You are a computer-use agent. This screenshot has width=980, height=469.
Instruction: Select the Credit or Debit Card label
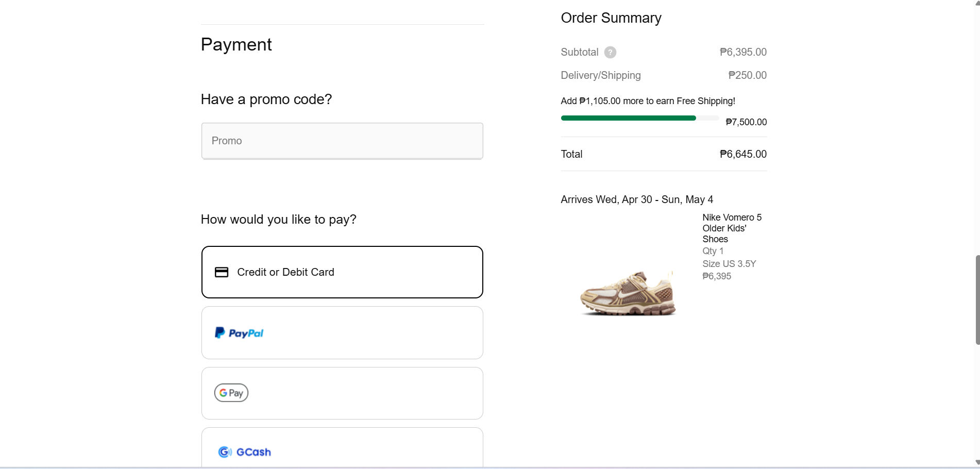(x=285, y=272)
